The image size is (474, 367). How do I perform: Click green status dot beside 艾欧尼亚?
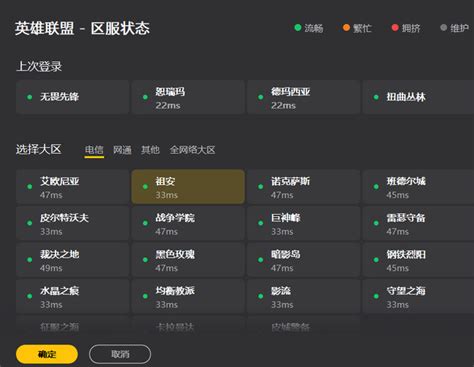[x=30, y=187]
